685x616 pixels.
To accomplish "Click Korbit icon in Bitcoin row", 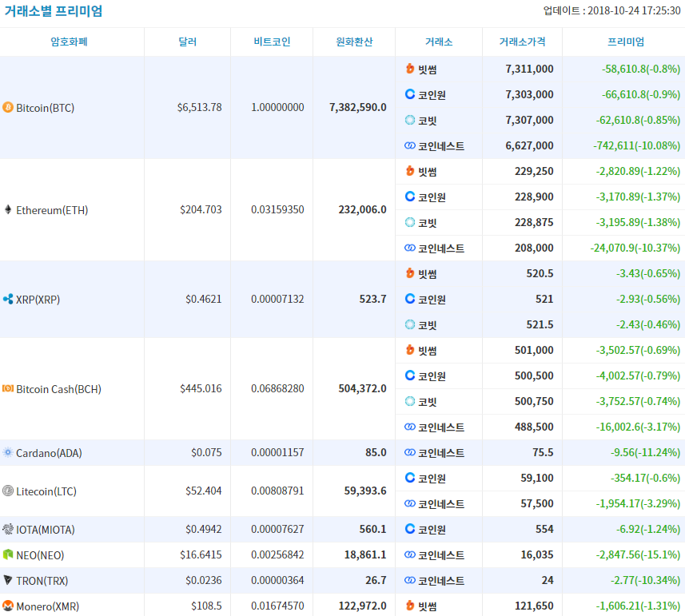I will tap(410, 120).
